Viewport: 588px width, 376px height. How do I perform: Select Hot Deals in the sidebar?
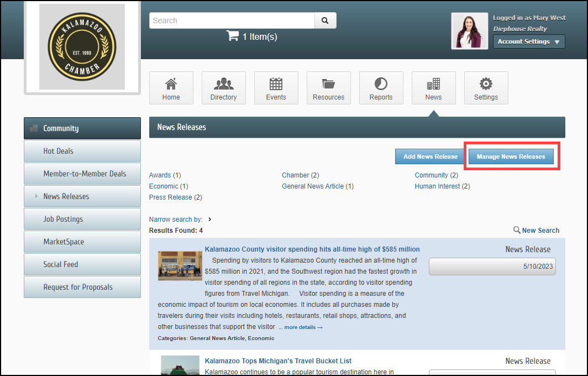82,151
